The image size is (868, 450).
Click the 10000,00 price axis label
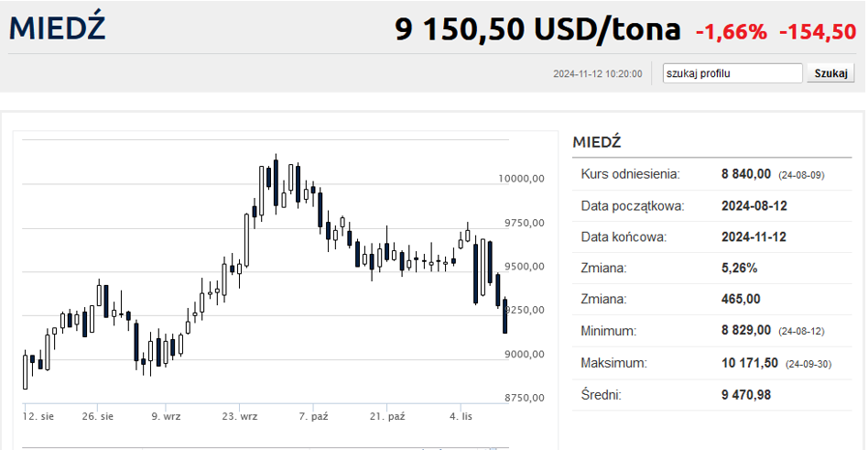(522, 179)
